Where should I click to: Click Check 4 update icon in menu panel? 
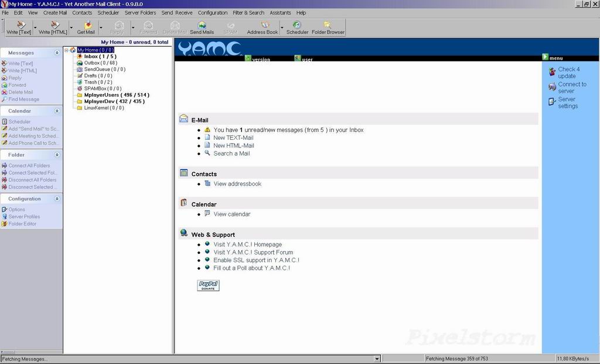552,71
